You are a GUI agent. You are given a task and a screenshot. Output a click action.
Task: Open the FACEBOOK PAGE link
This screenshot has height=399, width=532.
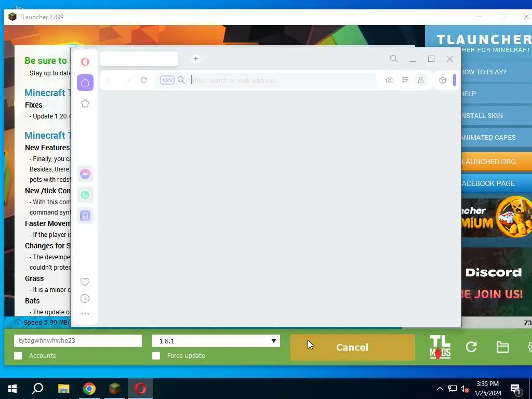[x=497, y=183]
